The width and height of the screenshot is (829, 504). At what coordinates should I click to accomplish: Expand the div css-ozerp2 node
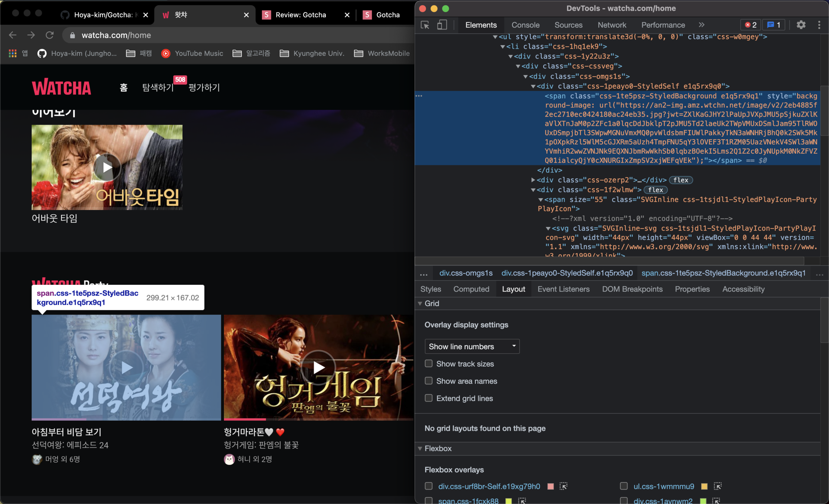(533, 180)
